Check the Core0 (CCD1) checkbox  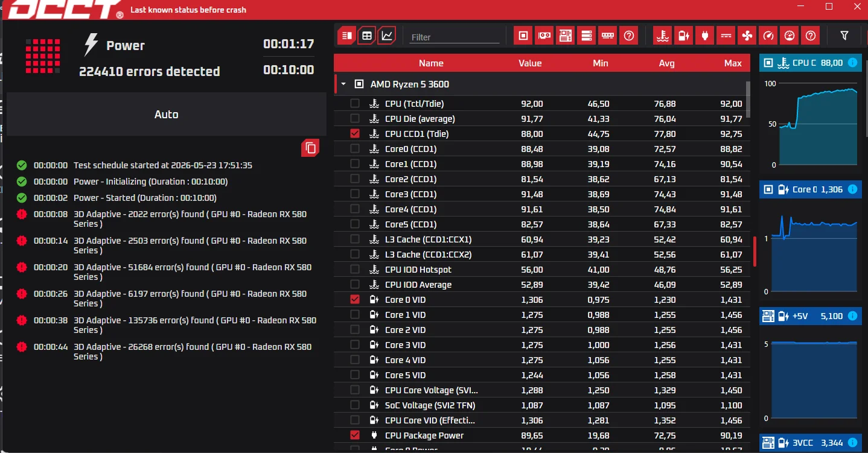(355, 149)
